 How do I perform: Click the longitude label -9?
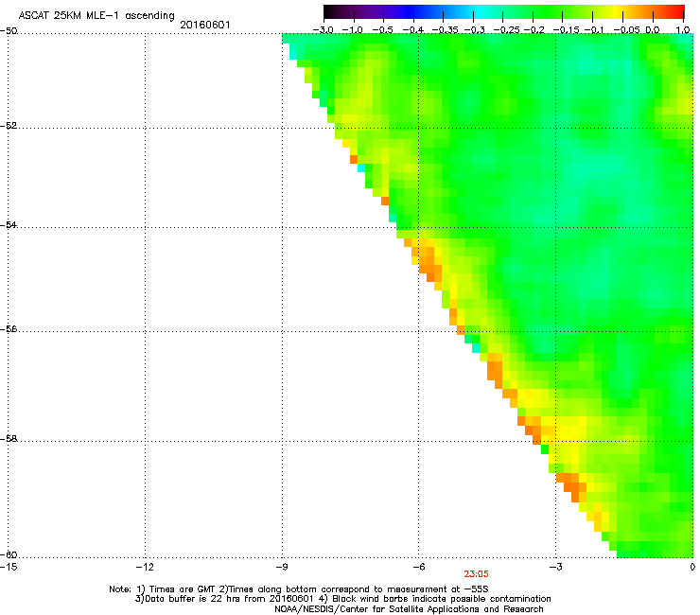click(282, 567)
